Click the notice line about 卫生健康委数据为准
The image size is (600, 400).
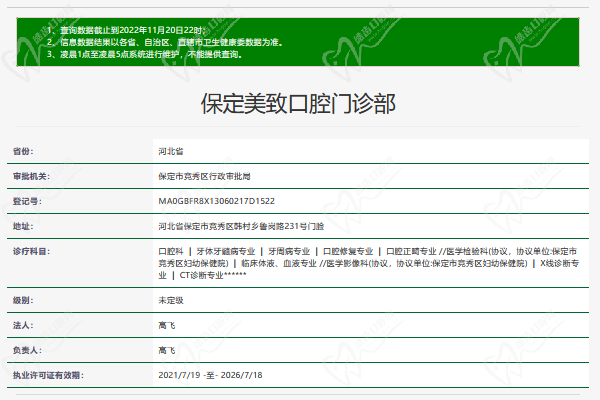click(x=165, y=42)
